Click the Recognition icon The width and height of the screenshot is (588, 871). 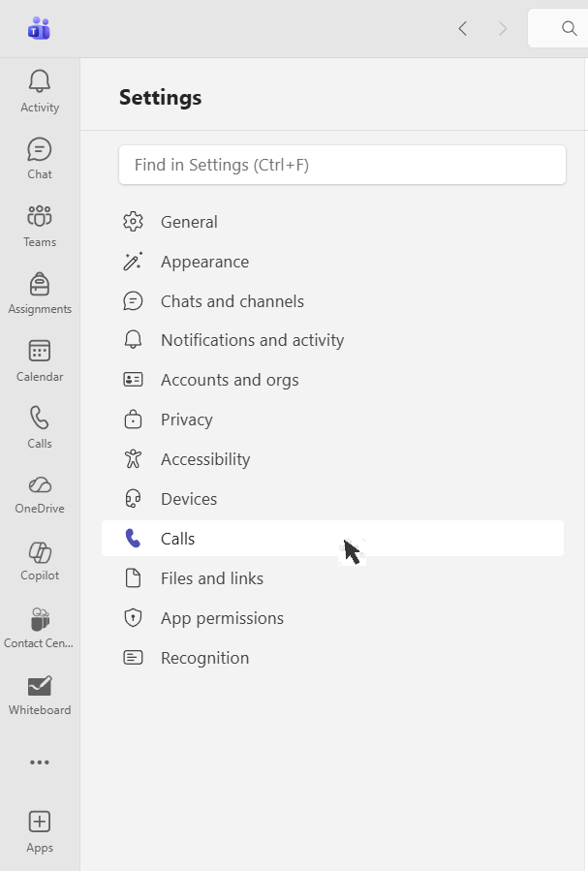tap(133, 658)
